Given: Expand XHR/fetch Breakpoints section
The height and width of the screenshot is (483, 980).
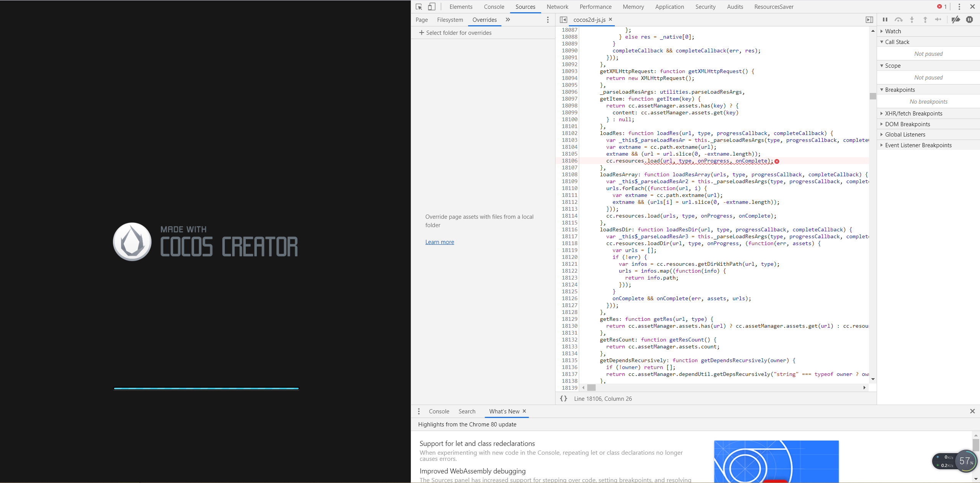Looking at the screenshot, I should click(x=913, y=114).
